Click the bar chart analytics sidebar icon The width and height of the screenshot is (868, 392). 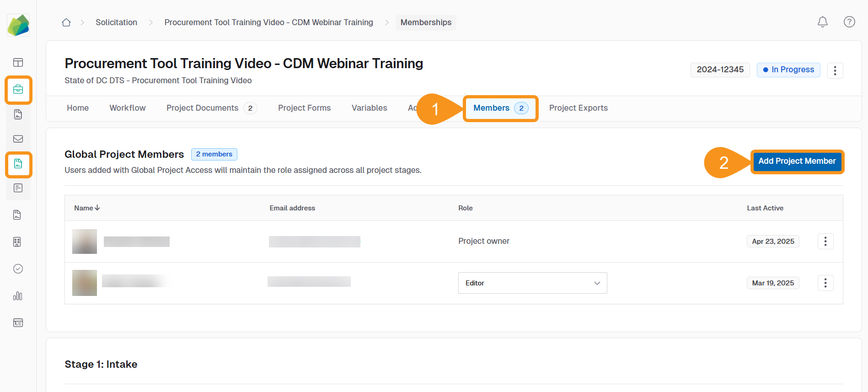click(x=18, y=296)
